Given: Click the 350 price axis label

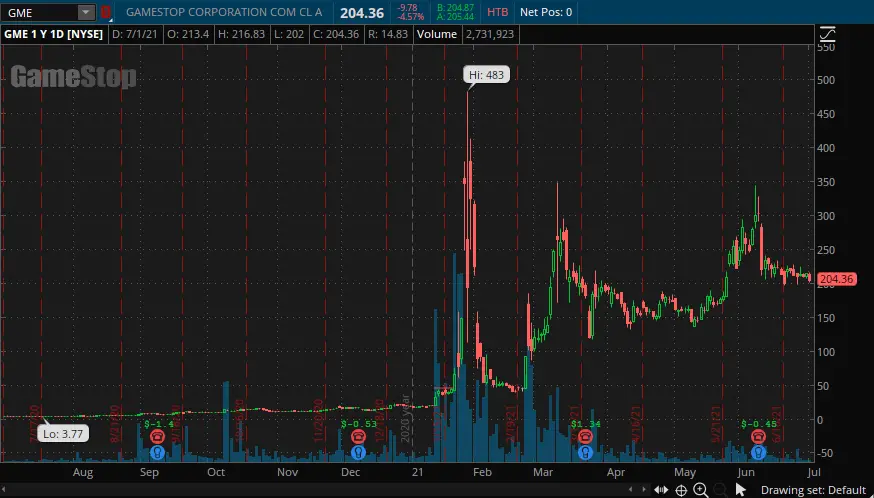Looking at the screenshot, I should (826, 182).
